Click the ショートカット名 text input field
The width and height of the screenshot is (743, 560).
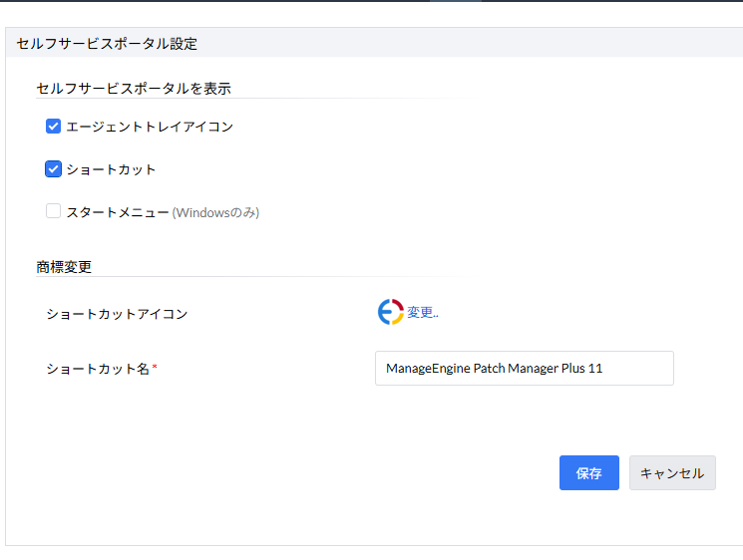click(x=524, y=368)
